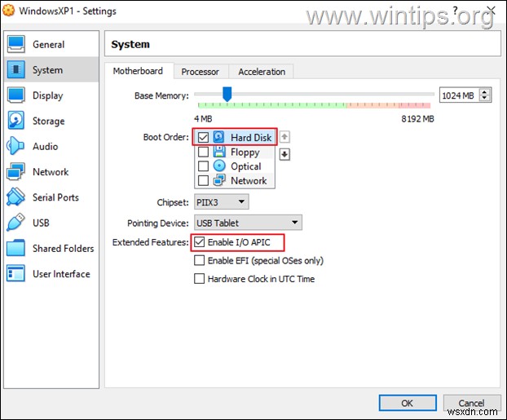
Task: Click the Cancel button
Action: (x=471, y=403)
